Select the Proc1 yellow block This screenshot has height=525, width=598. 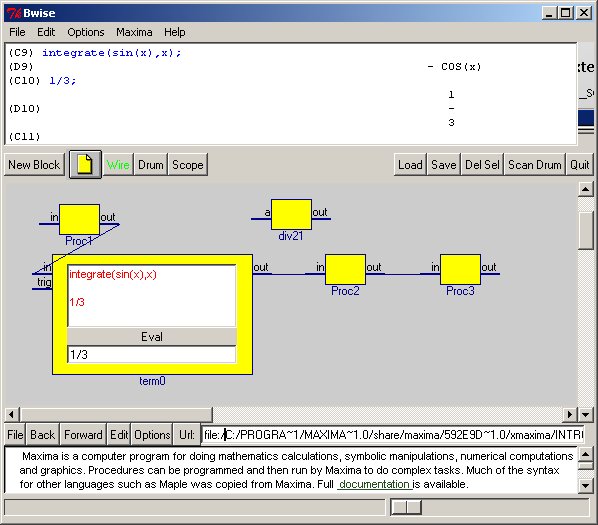[79, 220]
